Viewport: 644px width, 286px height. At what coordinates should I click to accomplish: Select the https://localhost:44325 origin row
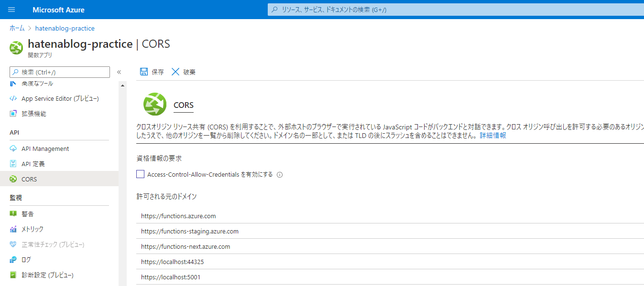[390, 262]
